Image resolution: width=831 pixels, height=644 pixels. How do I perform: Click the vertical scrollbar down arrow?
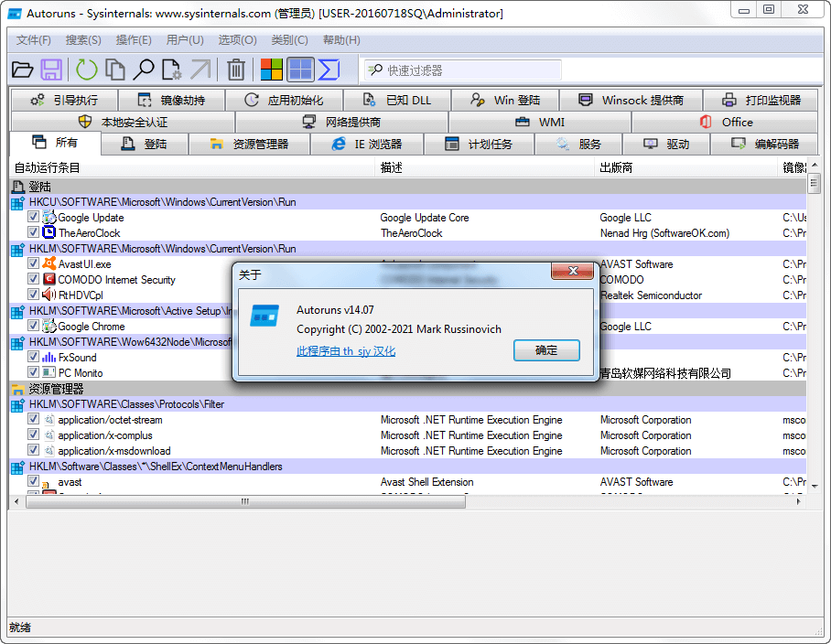point(815,486)
